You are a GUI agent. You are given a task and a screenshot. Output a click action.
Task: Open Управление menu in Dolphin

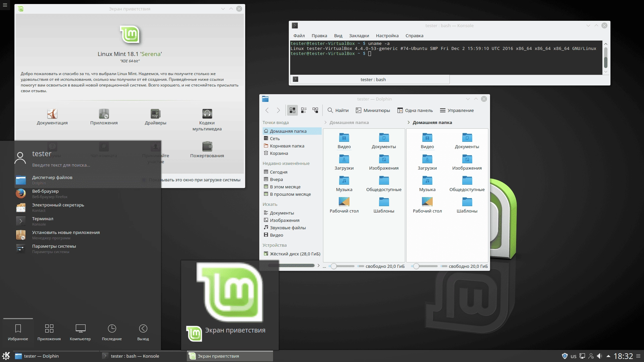coord(457,110)
